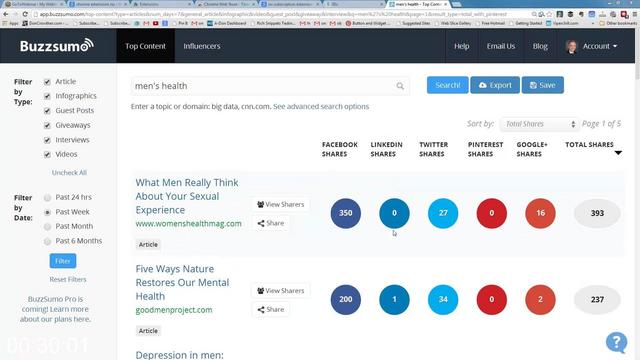640x360 pixels.
Task: Click Pinterest shares circle for goodmenproject article
Action: tap(491, 300)
